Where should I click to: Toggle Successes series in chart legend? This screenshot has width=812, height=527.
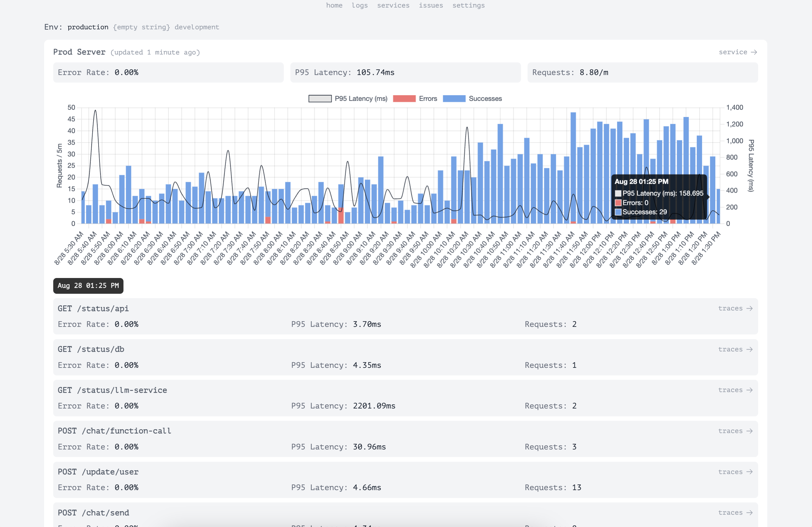pyautogui.click(x=454, y=99)
